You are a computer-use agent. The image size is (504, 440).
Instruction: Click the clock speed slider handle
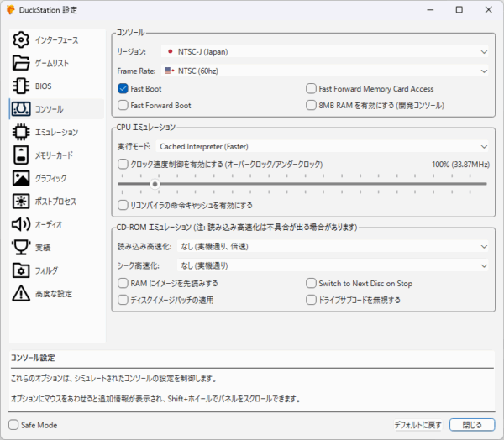pyautogui.click(x=155, y=184)
